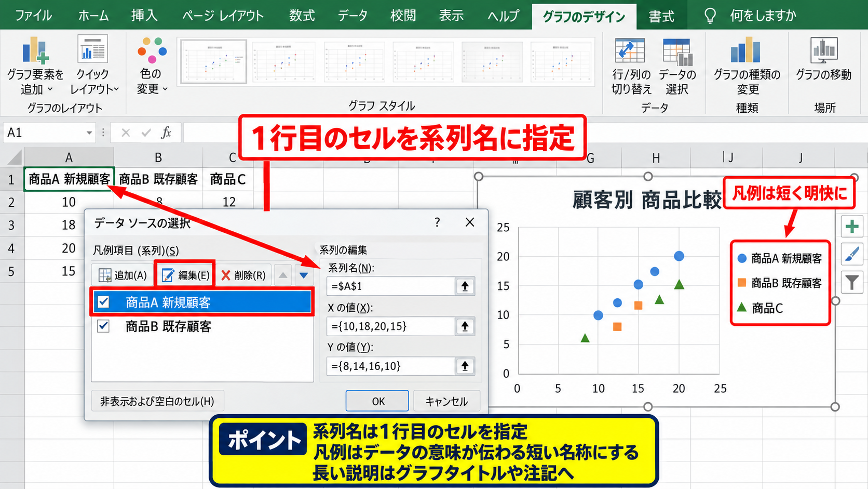Select cell B1 商品B 既存顧客
This screenshot has height=489, width=868.
point(158,179)
